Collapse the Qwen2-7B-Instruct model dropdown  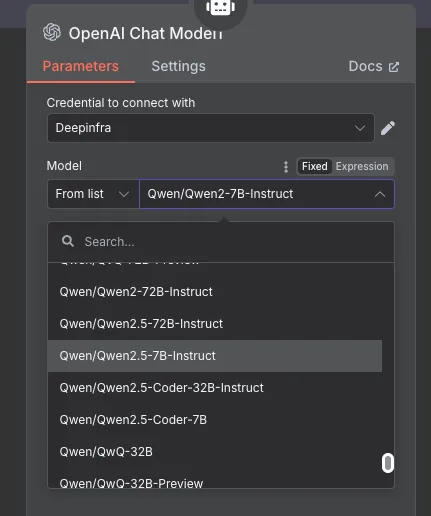click(267, 194)
